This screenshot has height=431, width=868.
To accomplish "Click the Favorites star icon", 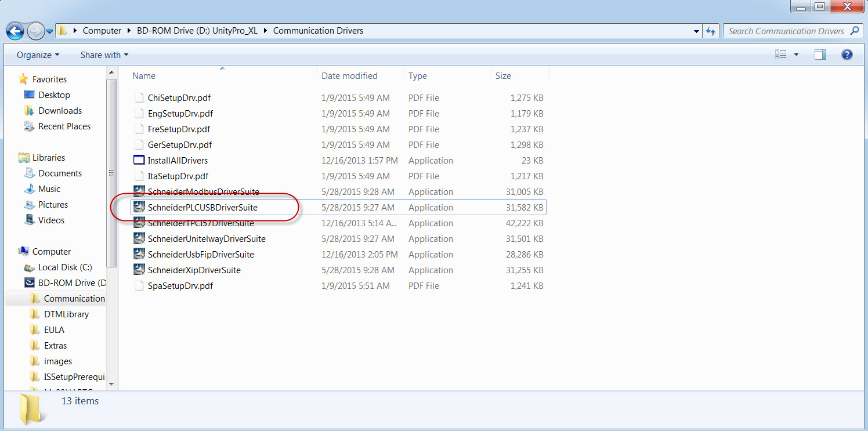I will pos(23,79).
